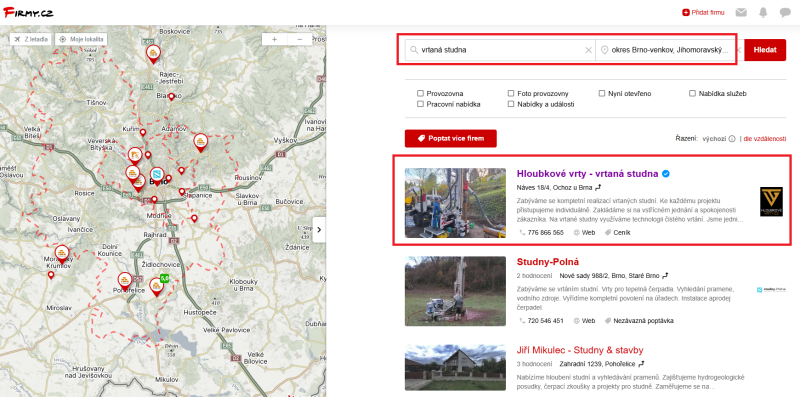Zoom in the map with plus button
The image size is (800, 397).
(274, 39)
